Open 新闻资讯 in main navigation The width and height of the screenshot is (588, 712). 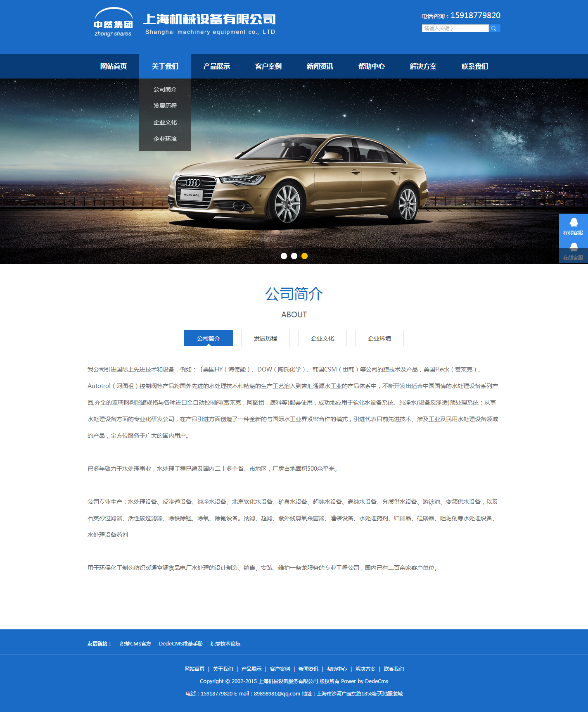pyautogui.click(x=320, y=66)
